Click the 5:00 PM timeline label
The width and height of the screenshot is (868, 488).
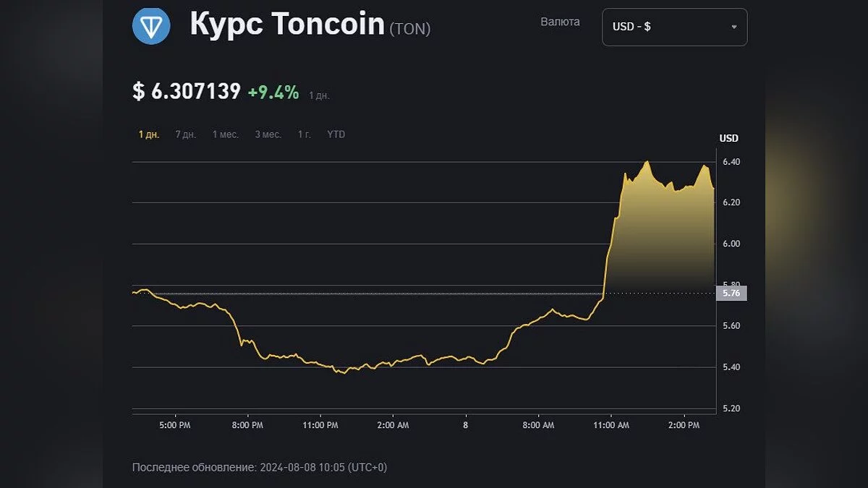[174, 425]
